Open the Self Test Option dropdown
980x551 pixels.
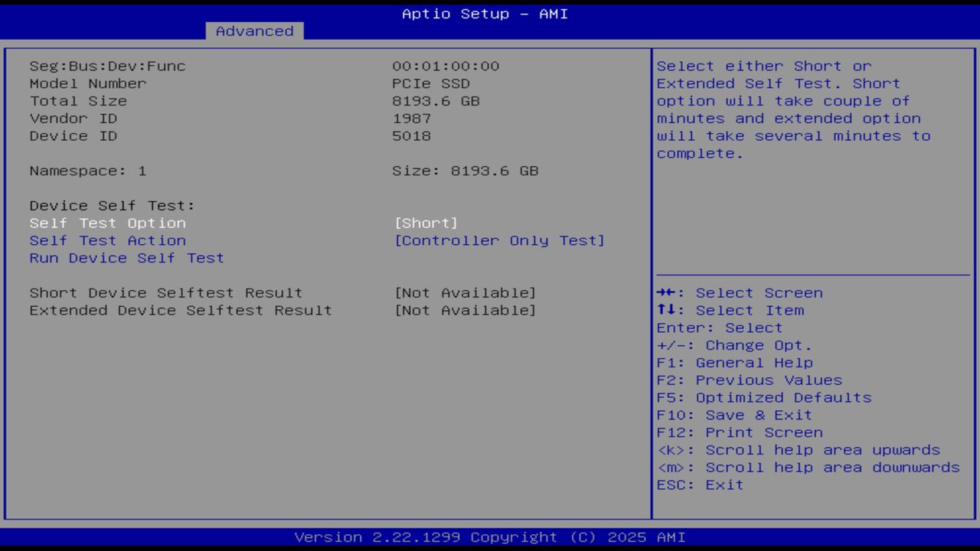(x=107, y=223)
